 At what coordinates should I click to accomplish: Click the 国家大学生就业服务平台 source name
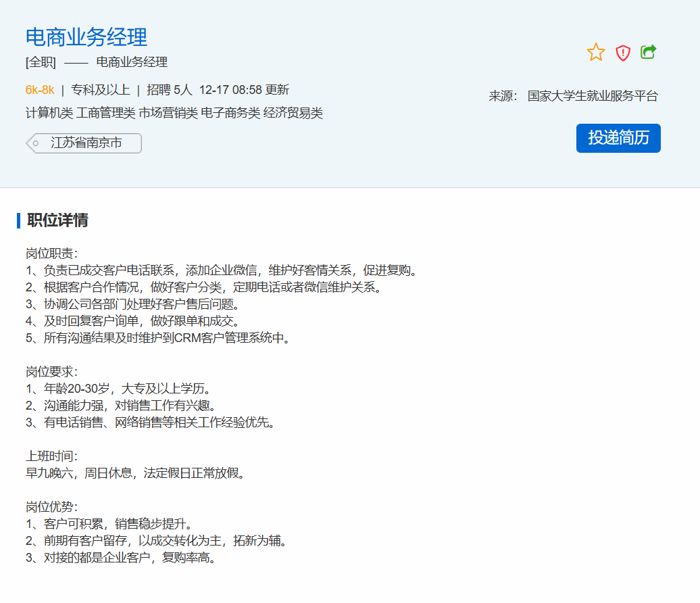coord(593,96)
